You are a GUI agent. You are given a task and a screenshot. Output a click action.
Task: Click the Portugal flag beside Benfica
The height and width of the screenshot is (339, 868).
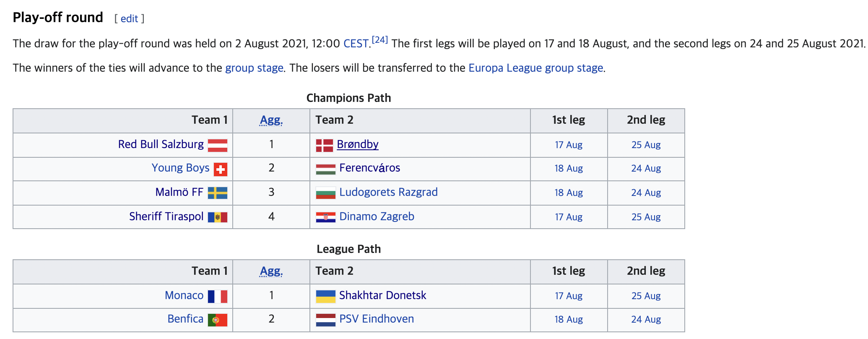[218, 320]
